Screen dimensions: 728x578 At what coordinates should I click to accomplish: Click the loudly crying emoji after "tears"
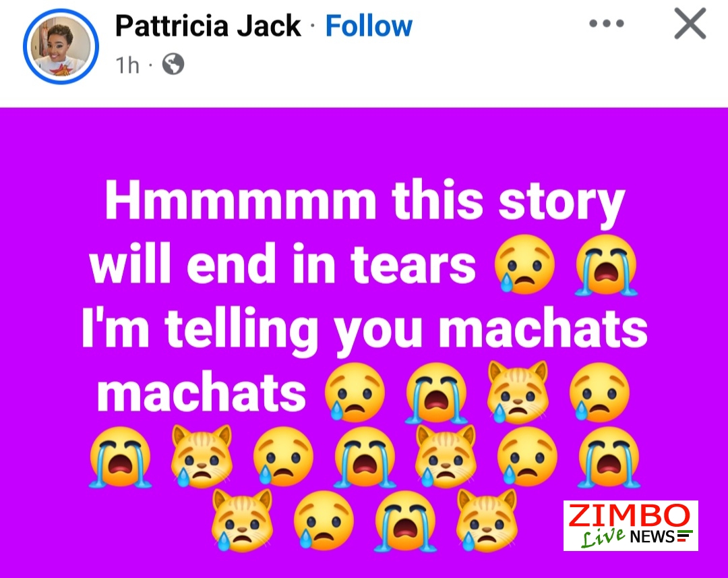click(606, 265)
